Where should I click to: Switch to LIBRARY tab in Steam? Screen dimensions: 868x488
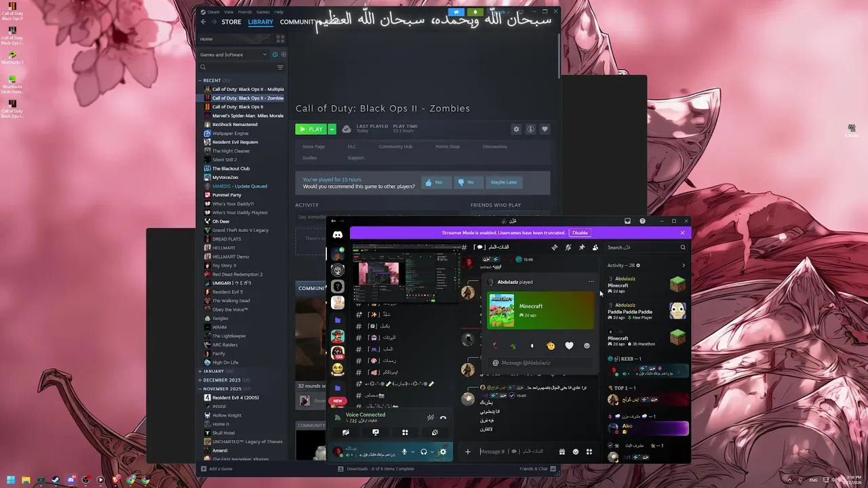pyautogui.click(x=260, y=22)
